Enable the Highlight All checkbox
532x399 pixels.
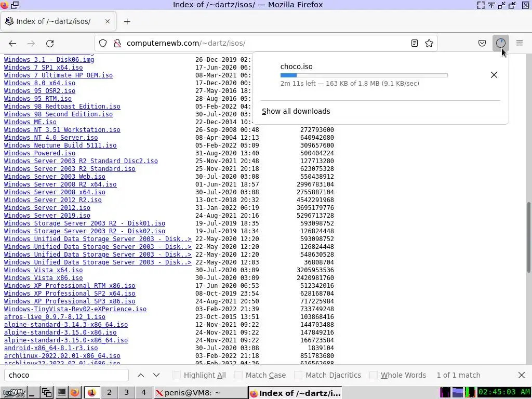coord(177,375)
